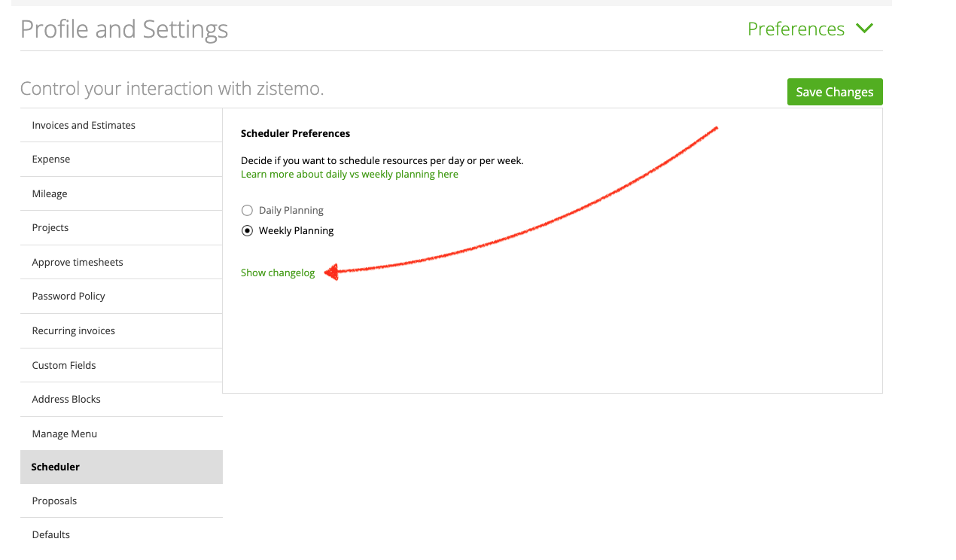Open the Preferences dropdown
This screenshot has width=956, height=560.
pos(795,29)
